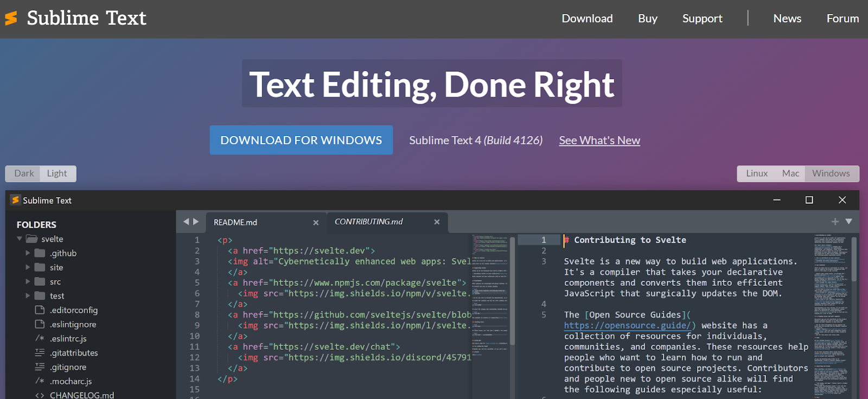Expand the .github folder
This screenshot has width=868, height=399.
[28, 253]
